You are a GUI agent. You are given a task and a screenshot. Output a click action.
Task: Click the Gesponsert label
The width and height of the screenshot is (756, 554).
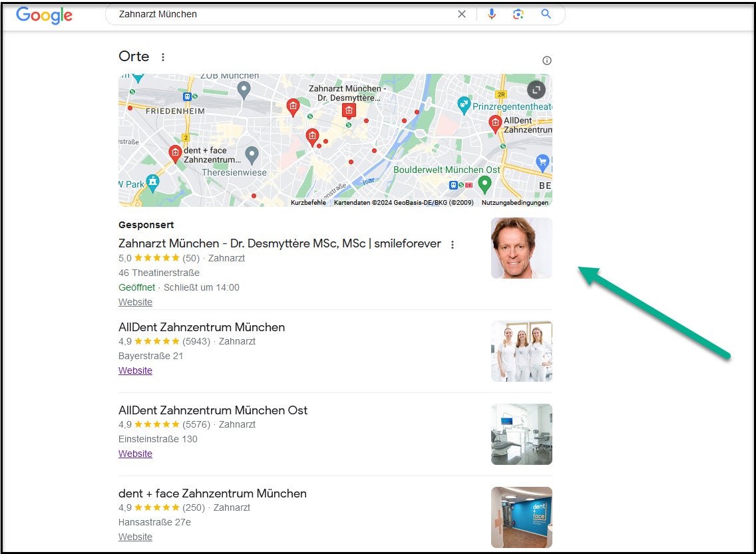tap(146, 225)
